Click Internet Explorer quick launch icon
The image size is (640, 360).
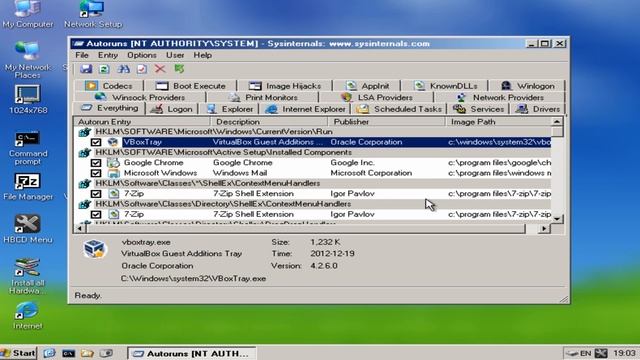(49, 353)
